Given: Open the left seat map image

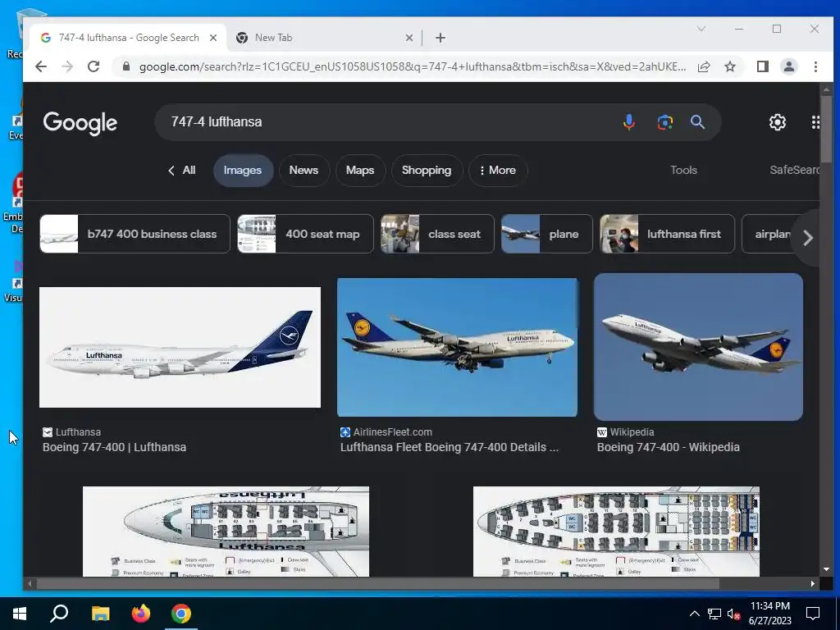Looking at the screenshot, I should coord(226,532).
